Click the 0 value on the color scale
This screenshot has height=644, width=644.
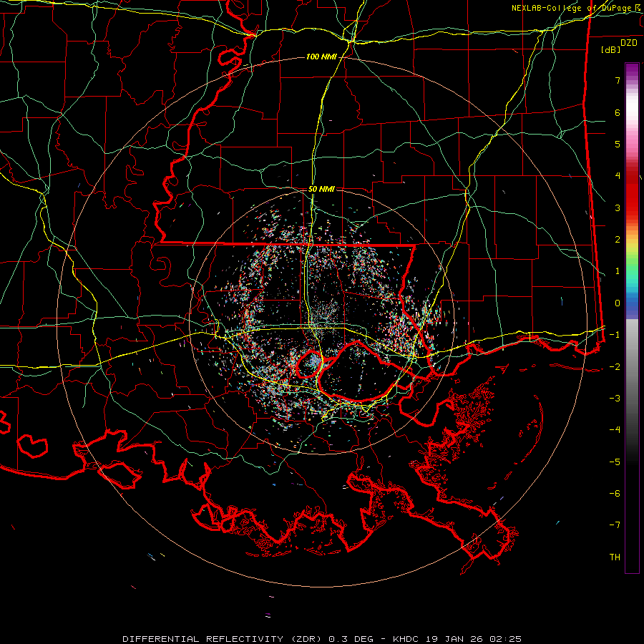pos(618,303)
